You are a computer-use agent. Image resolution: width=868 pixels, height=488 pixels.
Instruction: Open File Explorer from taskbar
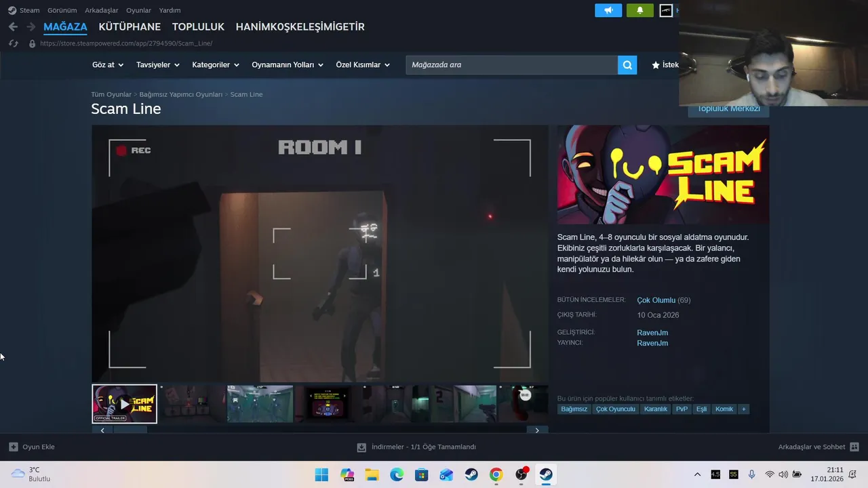(372, 474)
